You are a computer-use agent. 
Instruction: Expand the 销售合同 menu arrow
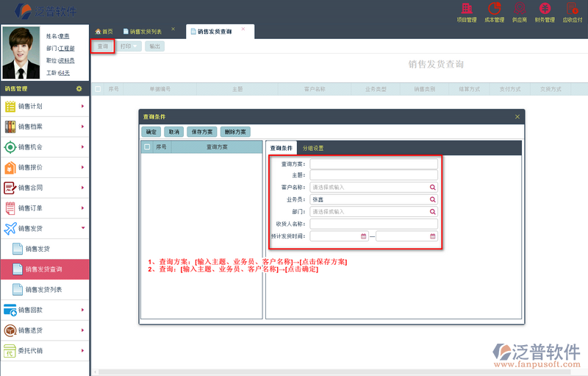[x=82, y=188]
